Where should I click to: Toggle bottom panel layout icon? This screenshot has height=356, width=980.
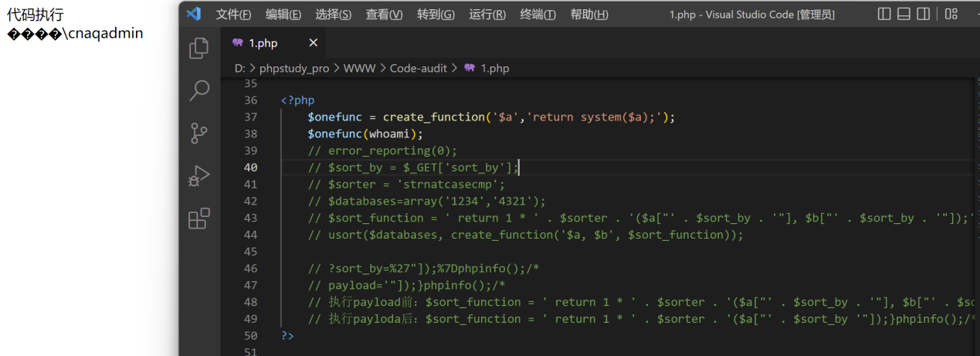(904, 14)
